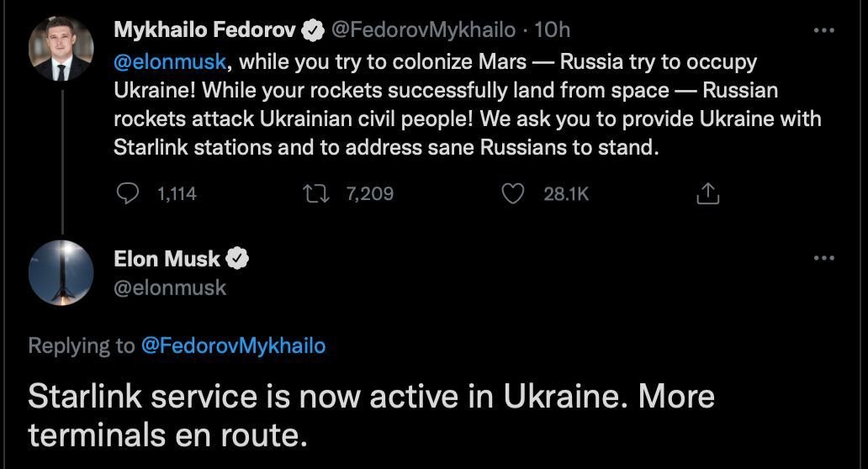Click the 28.1K likes count
This screenshot has height=469, width=868.
pos(566,194)
